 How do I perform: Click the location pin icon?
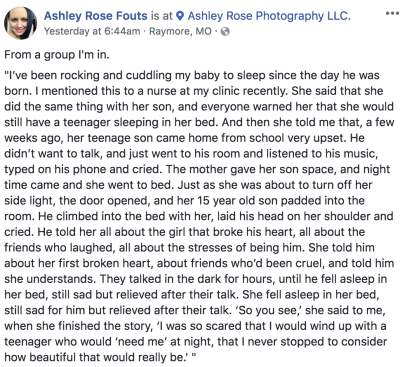180,16
